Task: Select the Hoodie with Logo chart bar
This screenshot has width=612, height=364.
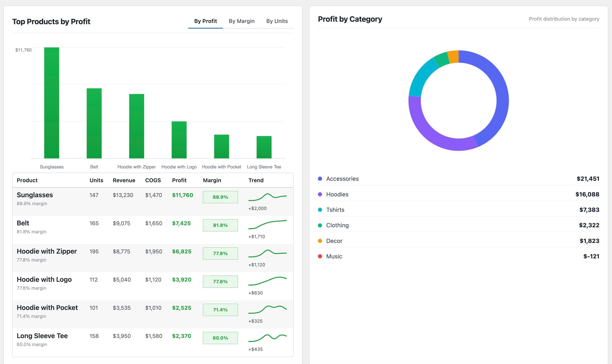Action: [179, 140]
